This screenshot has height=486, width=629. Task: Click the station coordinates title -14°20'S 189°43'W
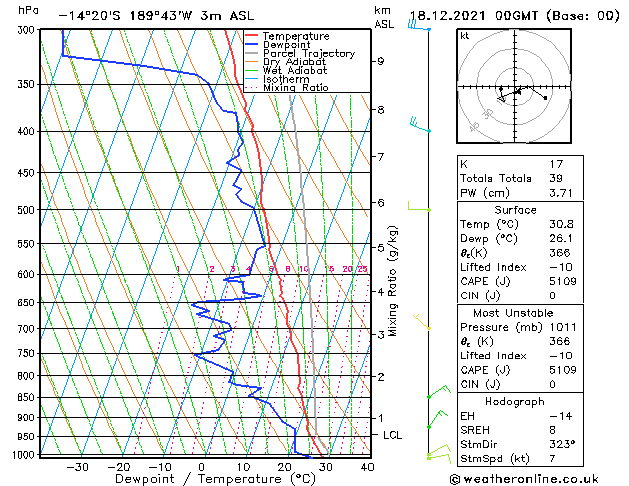point(126,16)
